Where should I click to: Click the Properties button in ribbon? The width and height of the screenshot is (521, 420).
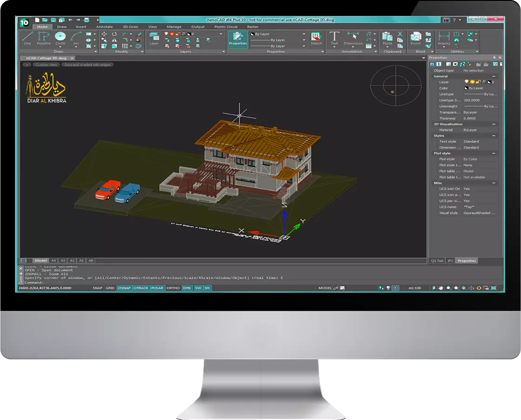point(238,38)
